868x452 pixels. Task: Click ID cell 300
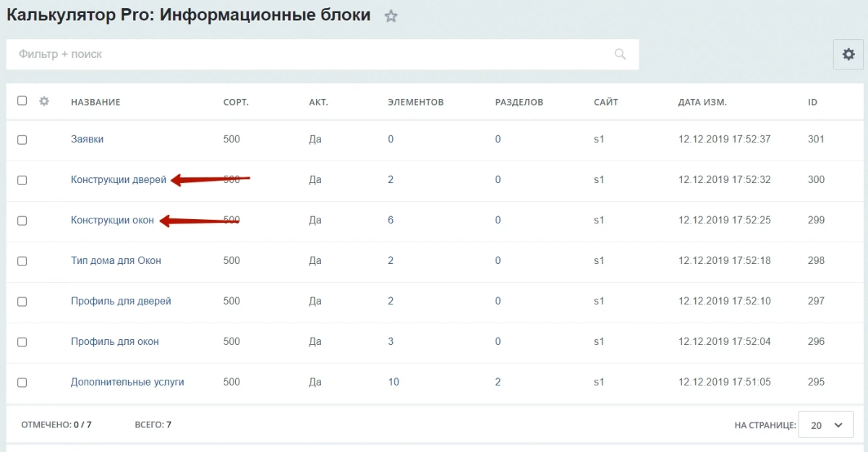(816, 179)
